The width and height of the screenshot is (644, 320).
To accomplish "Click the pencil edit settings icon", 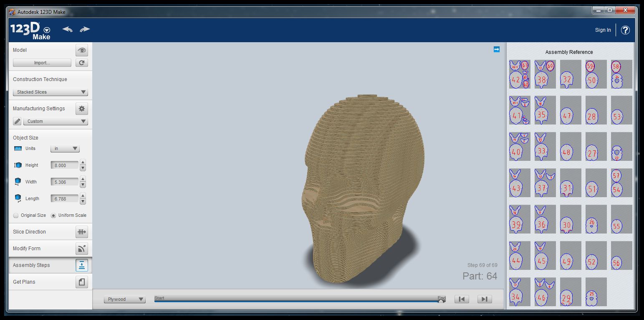I will [17, 121].
